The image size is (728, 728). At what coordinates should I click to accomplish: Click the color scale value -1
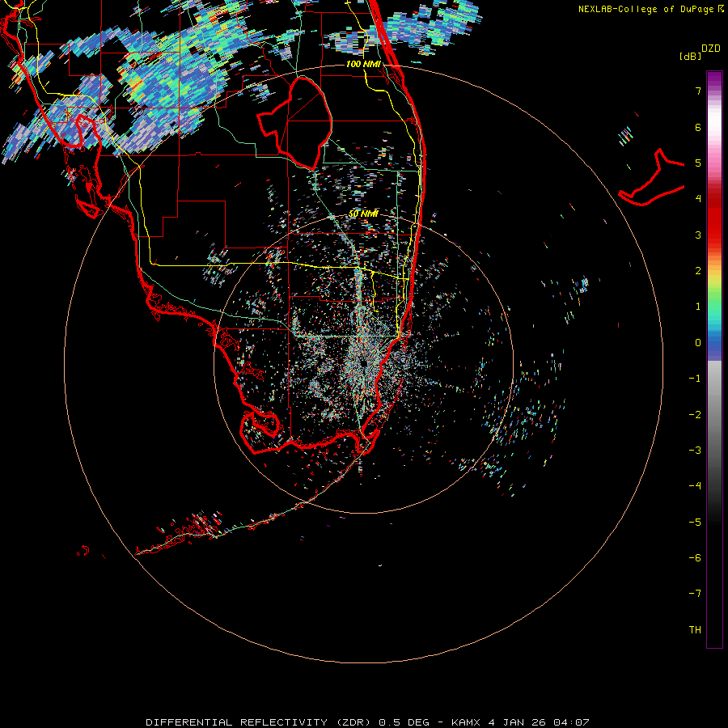tap(695, 379)
